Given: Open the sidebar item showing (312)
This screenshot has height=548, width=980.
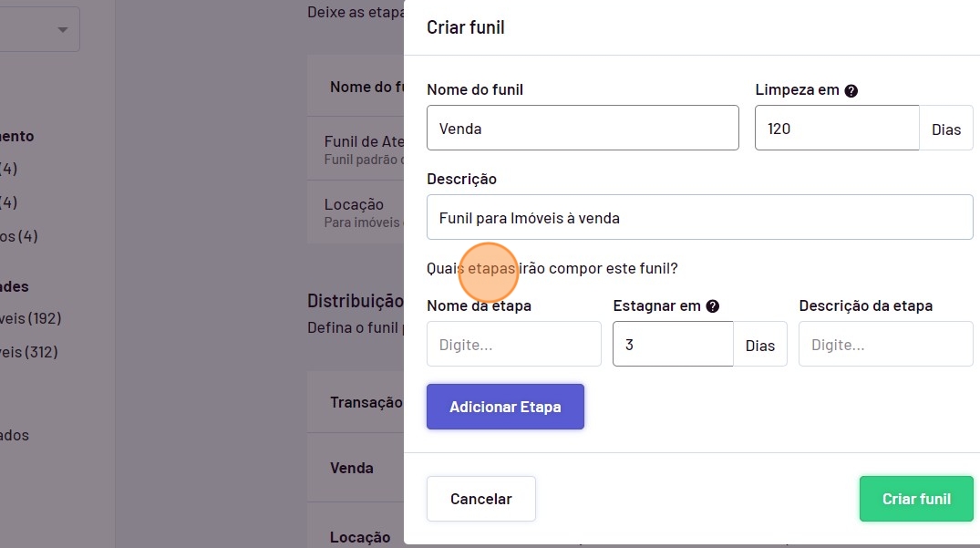Looking at the screenshot, I should point(31,352).
